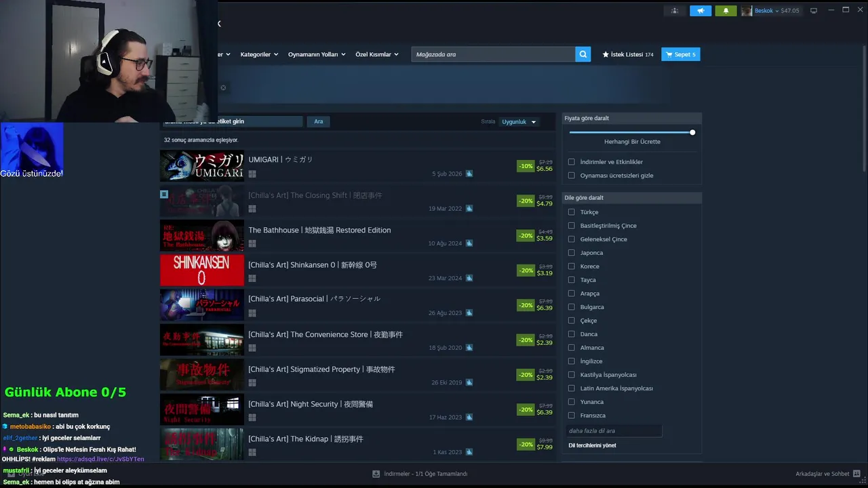Click the tag entry search field
Viewport: 868px width, 488px height.
(231, 121)
